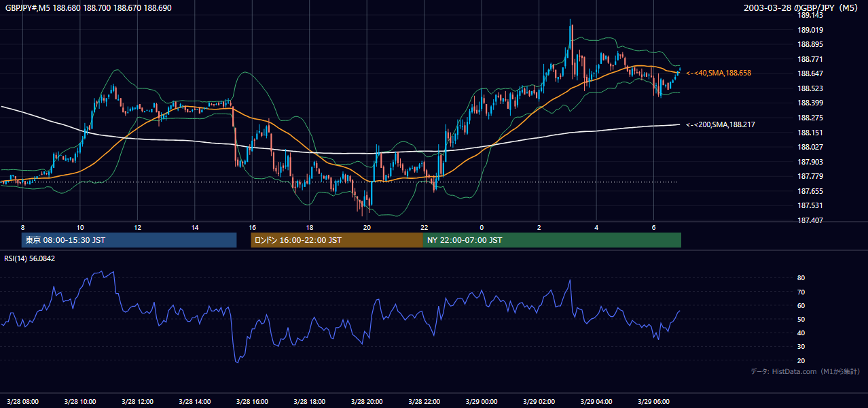The width and height of the screenshot is (868, 408).
Task: Click price axis value 188.399
Action: [810, 103]
